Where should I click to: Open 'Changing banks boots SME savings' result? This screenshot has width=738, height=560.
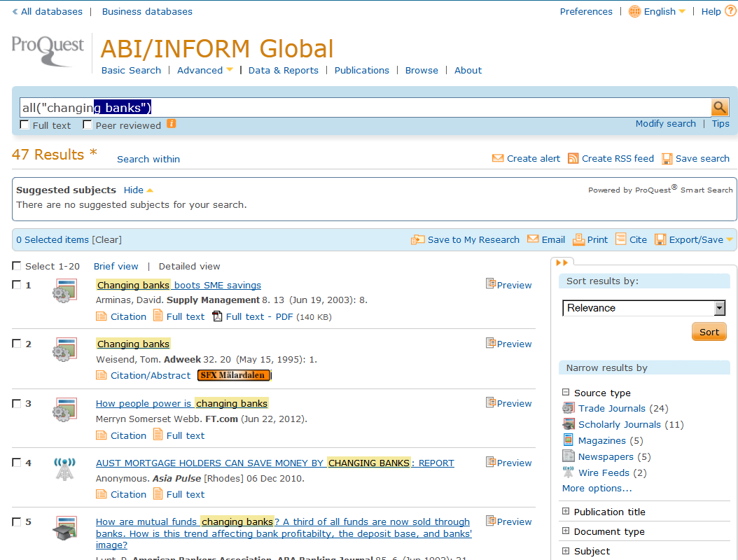pyautogui.click(x=179, y=285)
